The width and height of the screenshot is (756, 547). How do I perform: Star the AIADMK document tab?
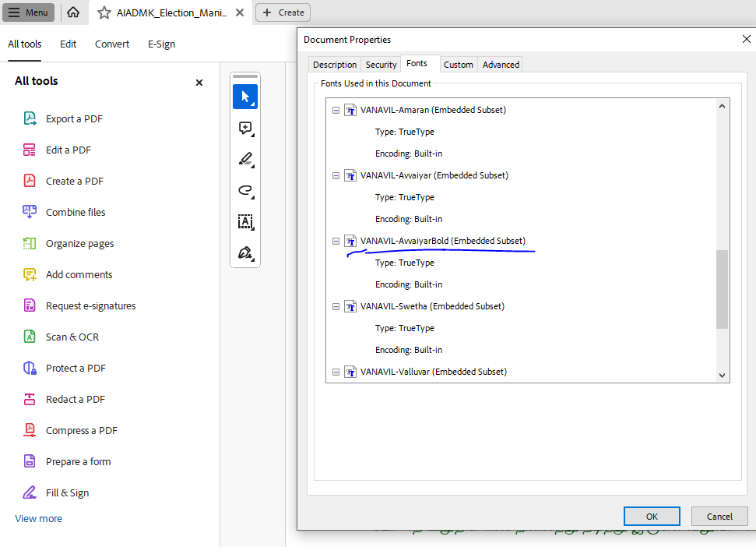tap(104, 12)
